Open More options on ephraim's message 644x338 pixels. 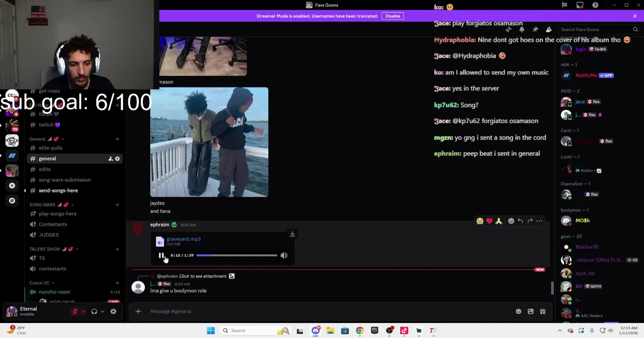pos(539,221)
